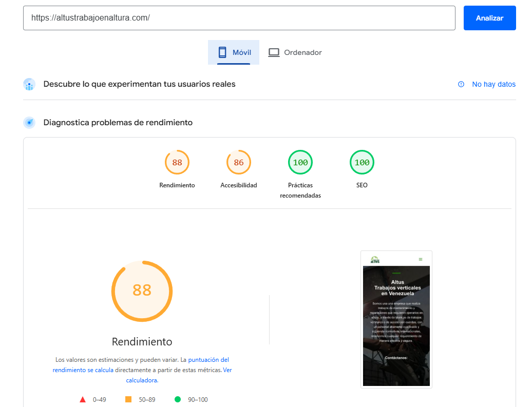
Task: Click the mobile phone icon in Móvil tab
Action: pyautogui.click(x=222, y=52)
